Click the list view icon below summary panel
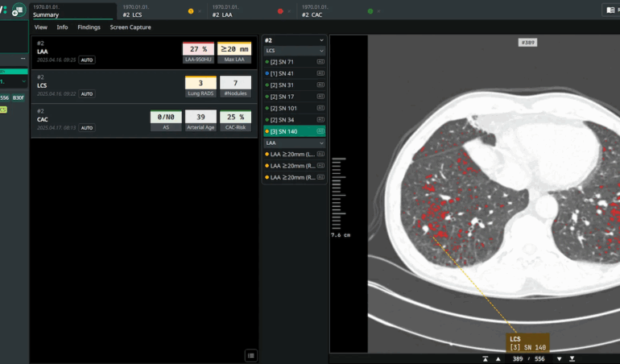 point(251,355)
